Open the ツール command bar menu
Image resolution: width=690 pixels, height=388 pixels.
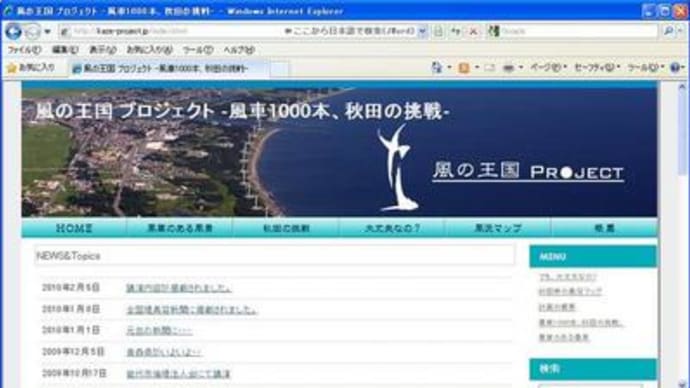pyautogui.click(x=646, y=68)
